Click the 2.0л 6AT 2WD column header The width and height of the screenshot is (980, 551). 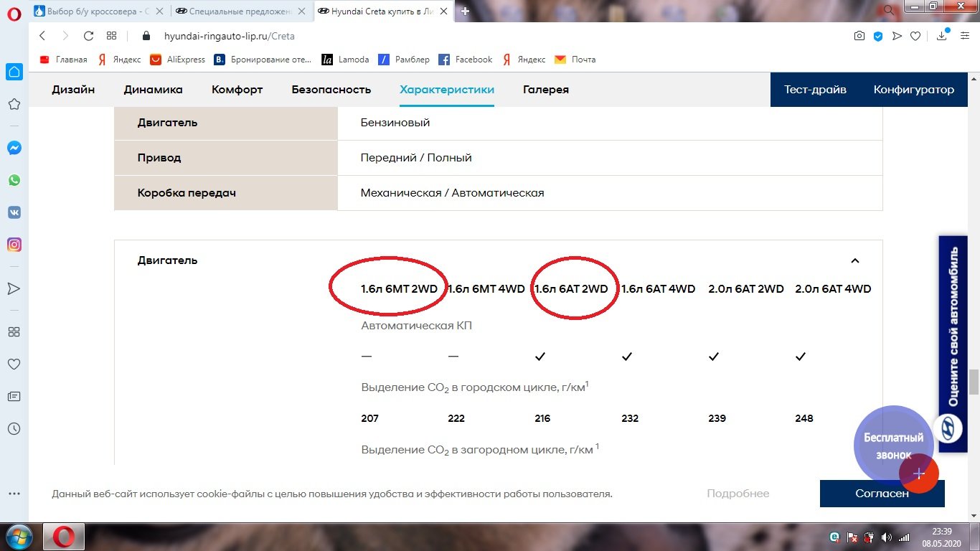(x=746, y=289)
